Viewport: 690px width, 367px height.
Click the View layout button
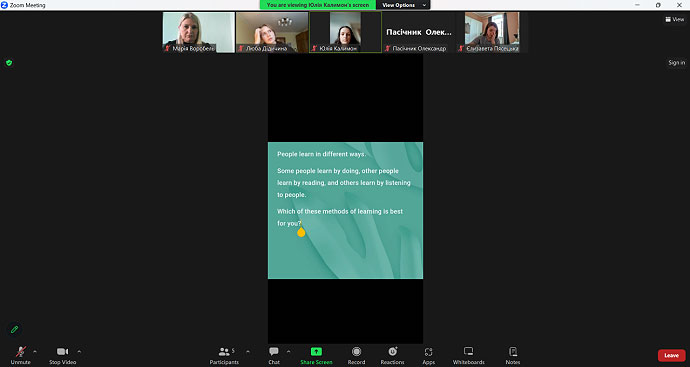click(675, 19)
